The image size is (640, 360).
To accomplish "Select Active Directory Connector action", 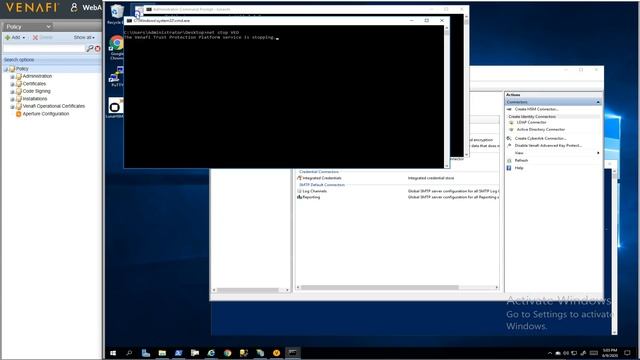I will [x=541, y=129].
